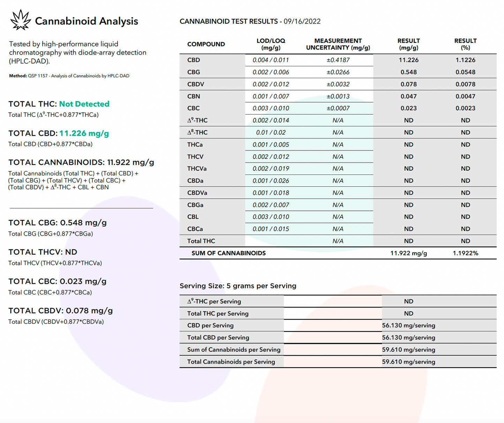Click CBN result value 0.047
Screen dimensions: 504x423
click(x=409, y=96)
